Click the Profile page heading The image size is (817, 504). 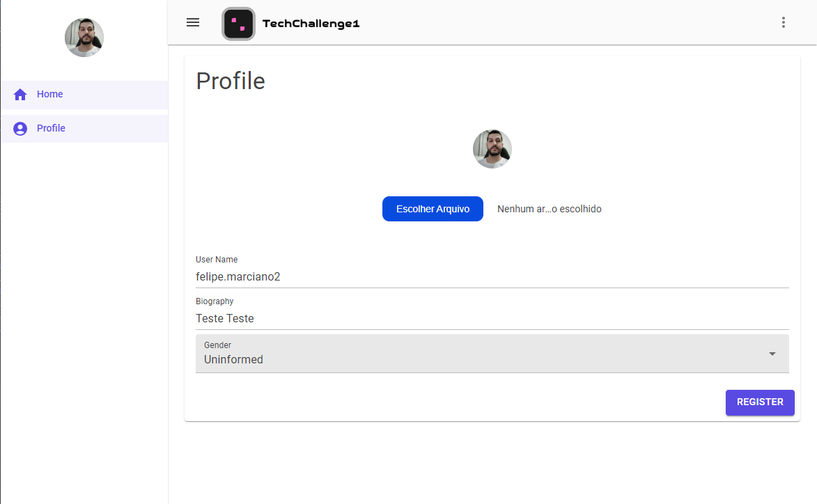click(231, 81)
